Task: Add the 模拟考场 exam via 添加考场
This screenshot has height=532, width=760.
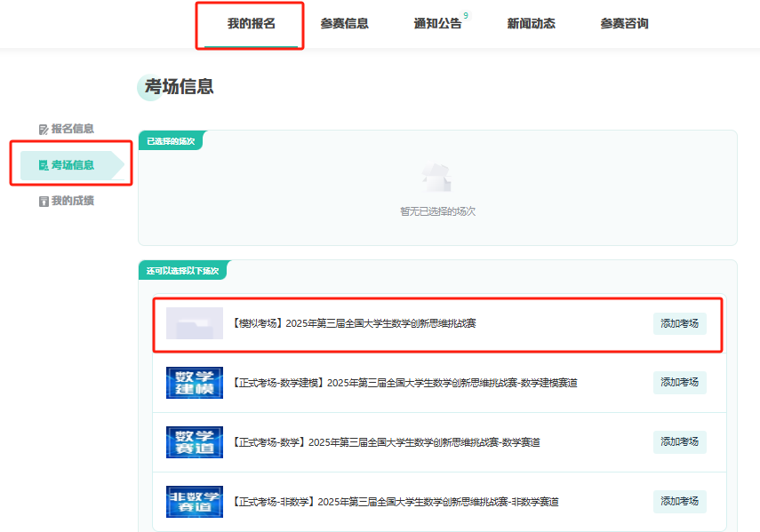Action: pos(679,323)
